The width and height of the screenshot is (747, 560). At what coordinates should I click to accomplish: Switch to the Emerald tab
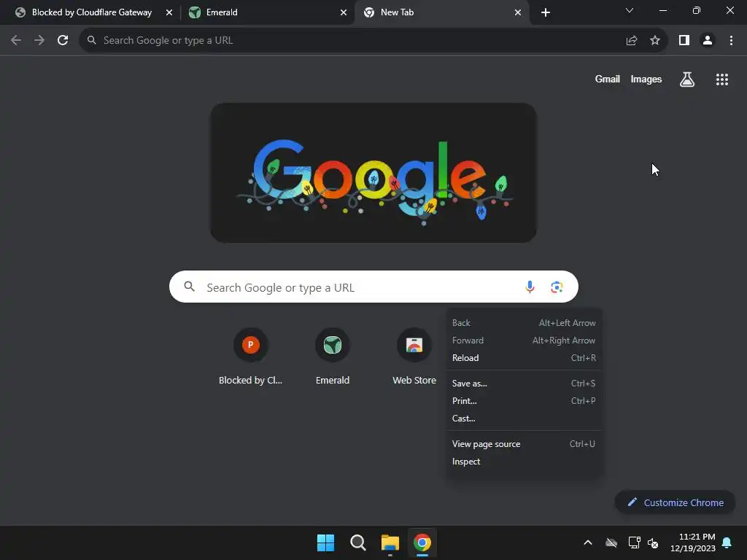[268, 12]
